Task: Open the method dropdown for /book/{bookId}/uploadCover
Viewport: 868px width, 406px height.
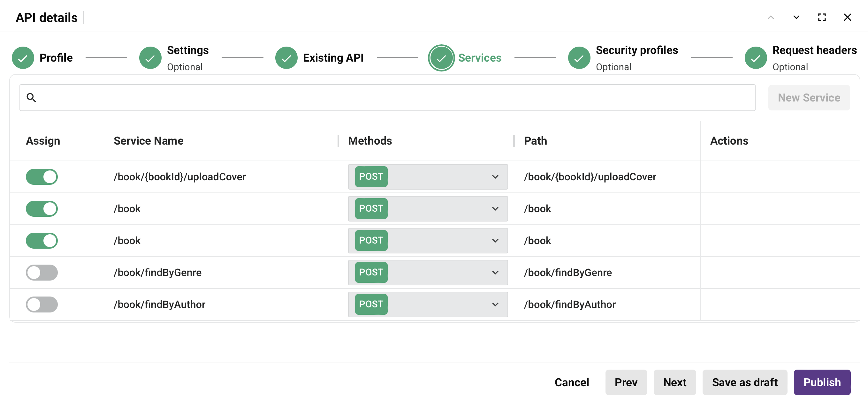Action: click(495, 177)
